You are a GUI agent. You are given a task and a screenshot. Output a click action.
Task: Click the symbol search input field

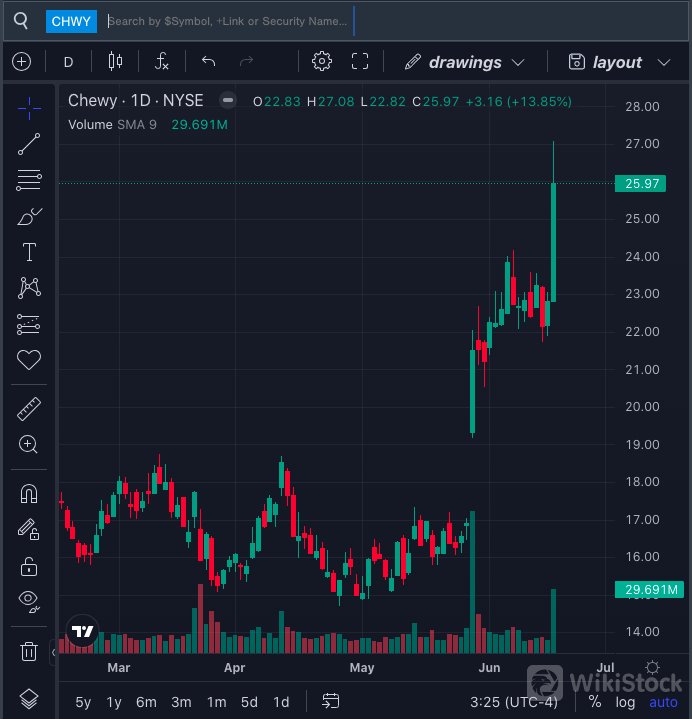[x=228, y=21]
